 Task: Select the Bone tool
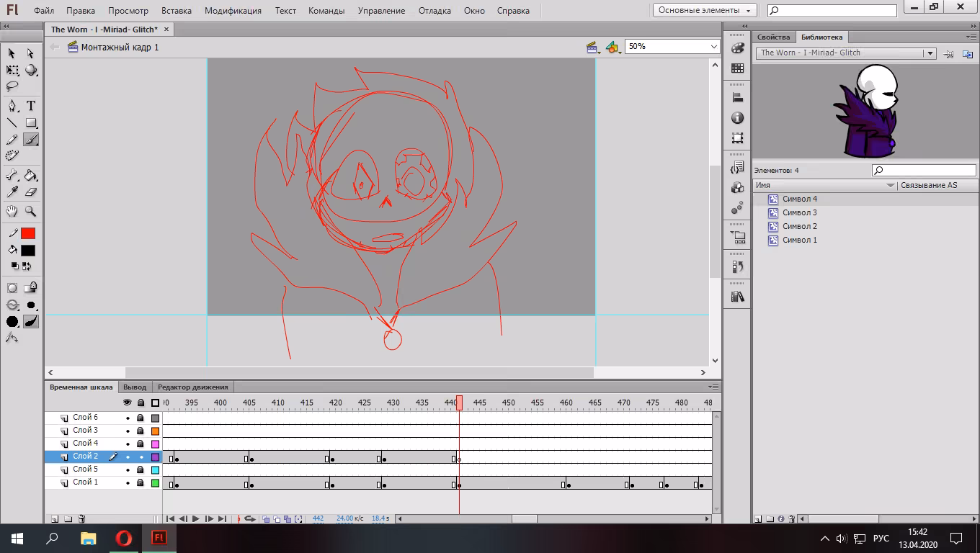click(12, 175)
